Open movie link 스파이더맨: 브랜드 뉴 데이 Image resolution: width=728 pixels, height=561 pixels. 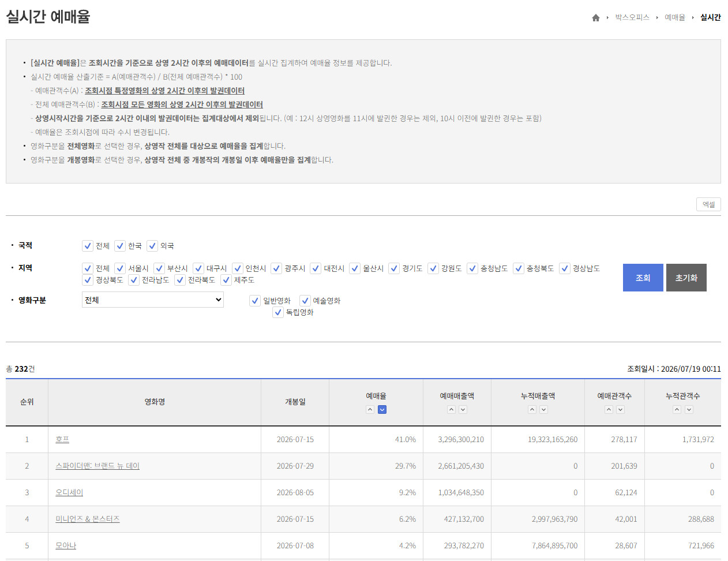click(97, 466)
